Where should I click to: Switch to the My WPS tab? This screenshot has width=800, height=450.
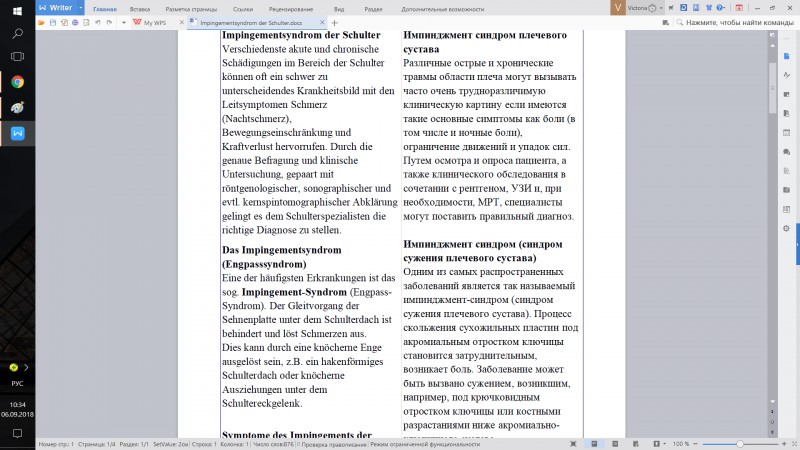point(155,22)
